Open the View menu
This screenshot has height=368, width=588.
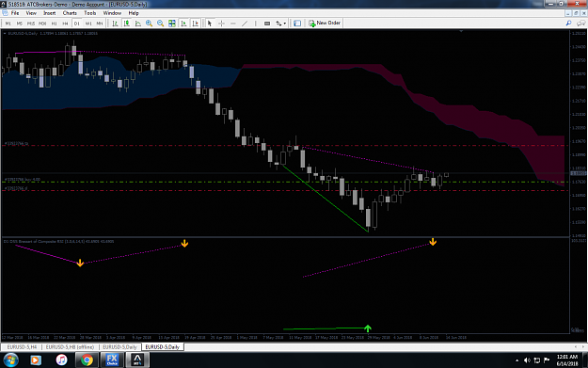(31, 13)
